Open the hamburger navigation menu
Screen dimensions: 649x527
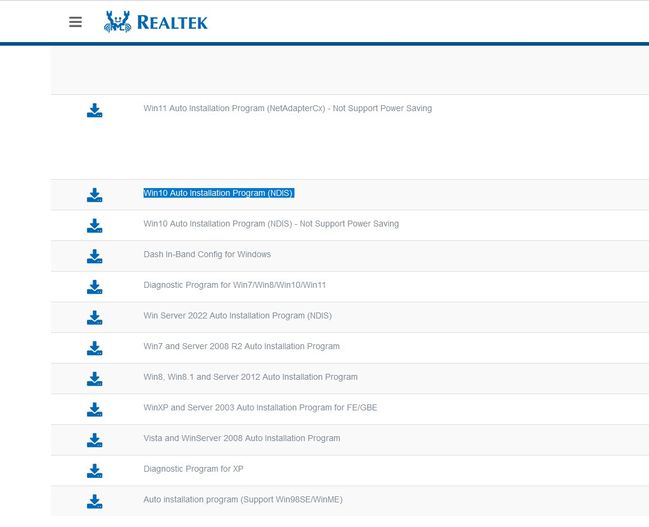point(75,22)
